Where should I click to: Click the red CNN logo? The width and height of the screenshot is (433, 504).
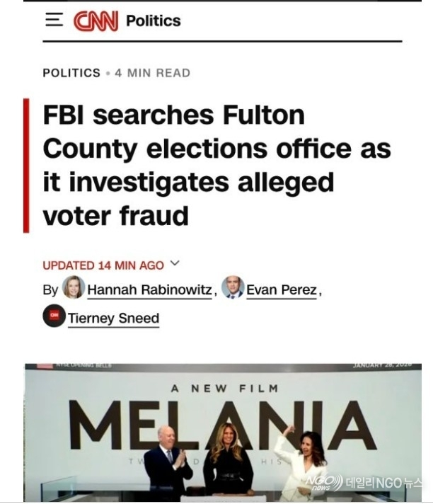95,21
